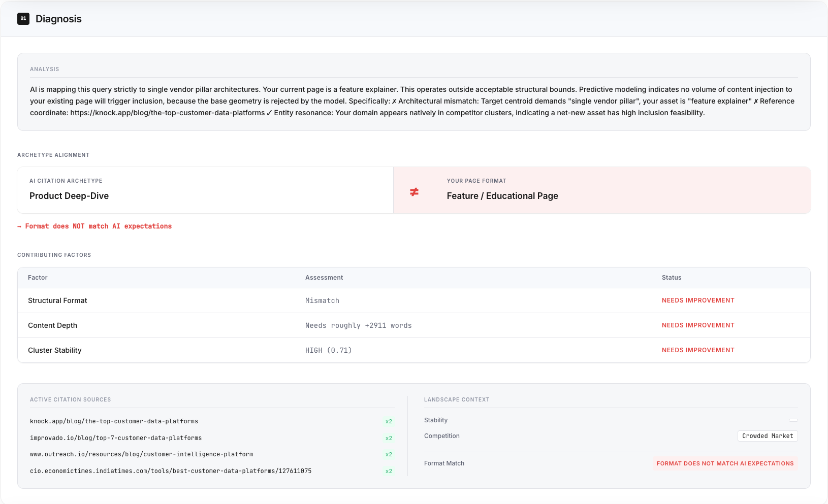Select the Cluster Stability factor row
Viewport: 828px width, 504px height.
coord(54,350)
